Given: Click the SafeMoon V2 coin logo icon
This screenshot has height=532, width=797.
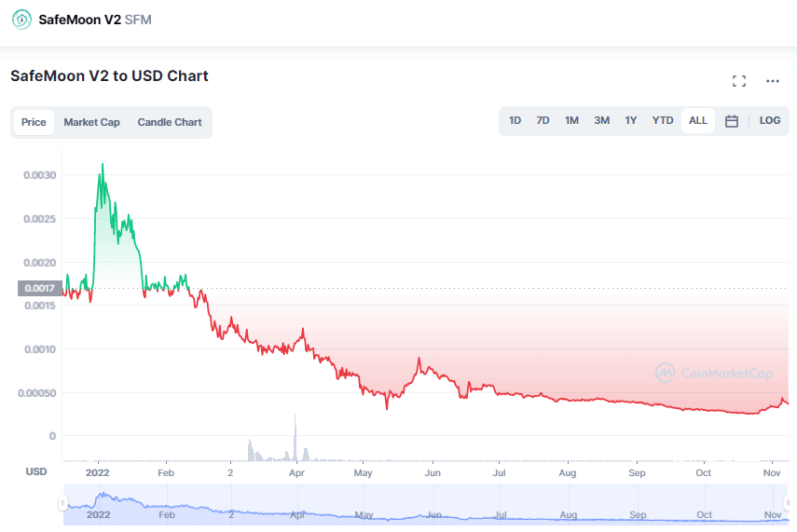Looking at the screenshot, I should click(21, 20).
